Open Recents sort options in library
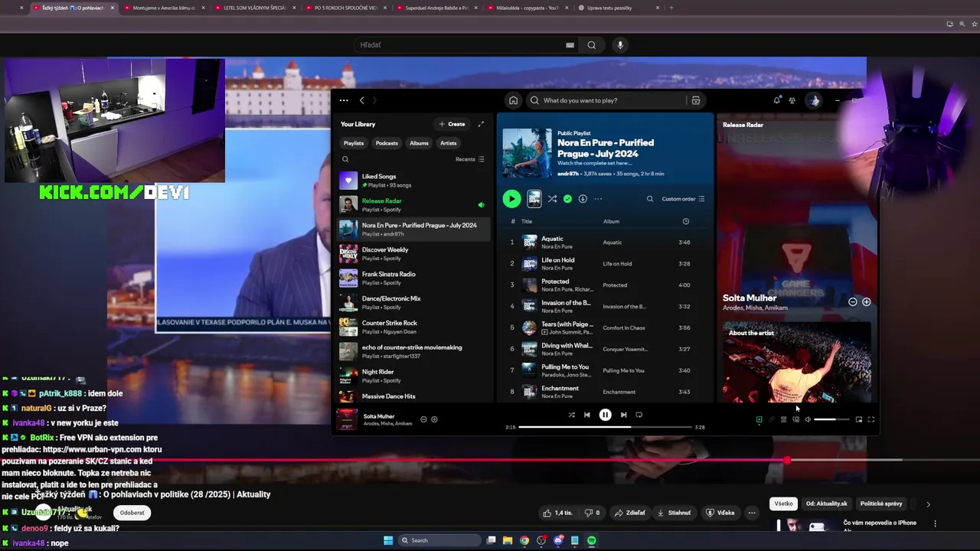The image size is (980, 551). pyautogui.click(x=470, y=159)
